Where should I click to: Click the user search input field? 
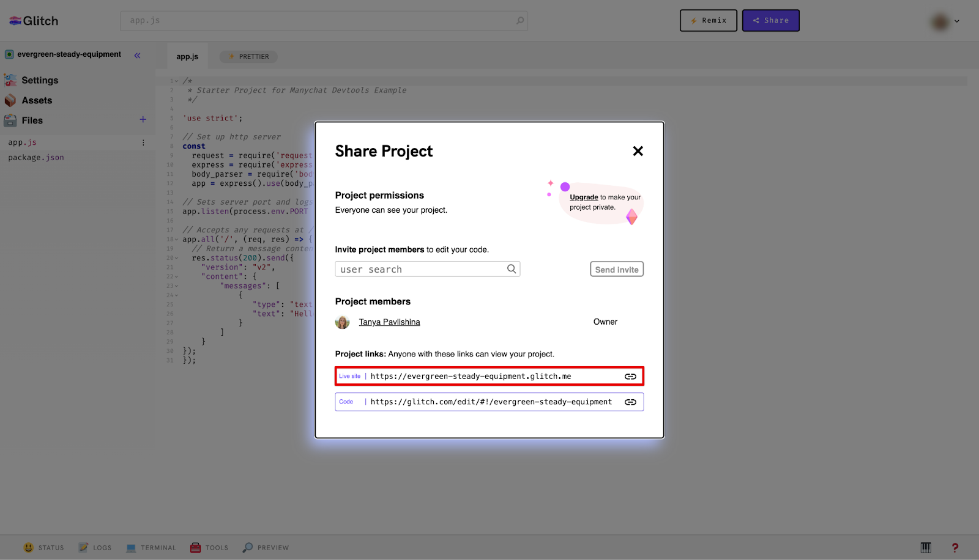tap(427, 269)
